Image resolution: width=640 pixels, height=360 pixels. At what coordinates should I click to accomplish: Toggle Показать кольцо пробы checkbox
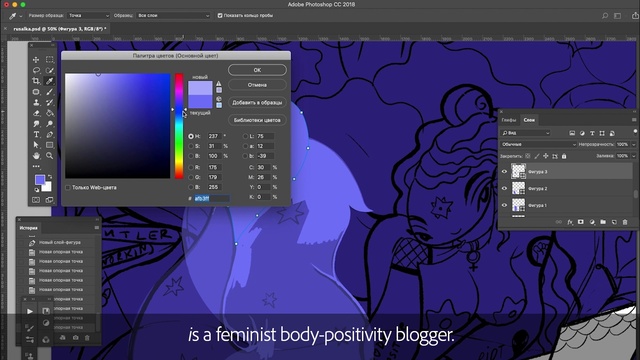[220, 16]
